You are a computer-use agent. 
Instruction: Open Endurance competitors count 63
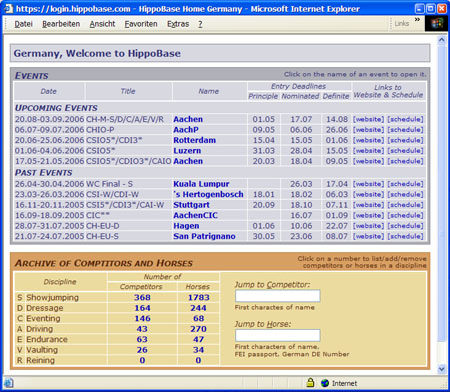click(x=142, y=339)
